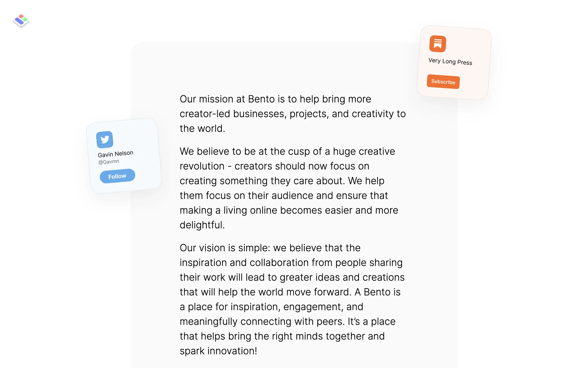Viewport: 588px width, 368px height.
Task: Click the word "delightful."
Action: pos(202,225)
